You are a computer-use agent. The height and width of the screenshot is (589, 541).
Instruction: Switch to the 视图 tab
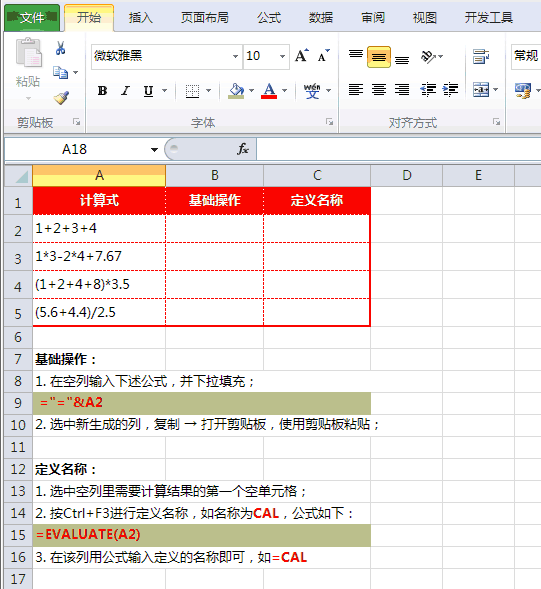coord(425,17)
